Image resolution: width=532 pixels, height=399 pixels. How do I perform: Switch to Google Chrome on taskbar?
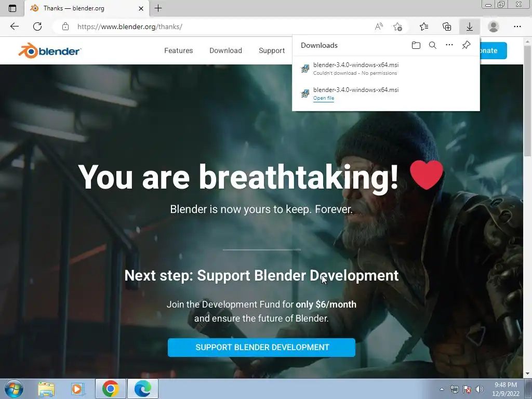click(x=111, y=389)
